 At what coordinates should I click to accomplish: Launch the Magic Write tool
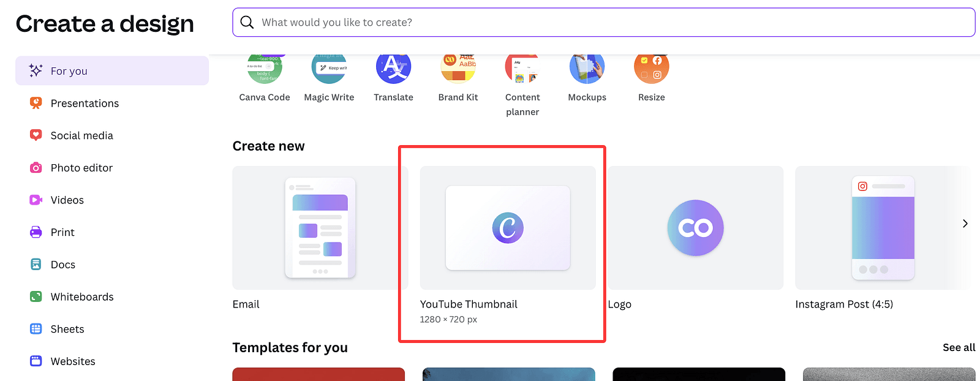pyautogui.click(x=329, y=69)
